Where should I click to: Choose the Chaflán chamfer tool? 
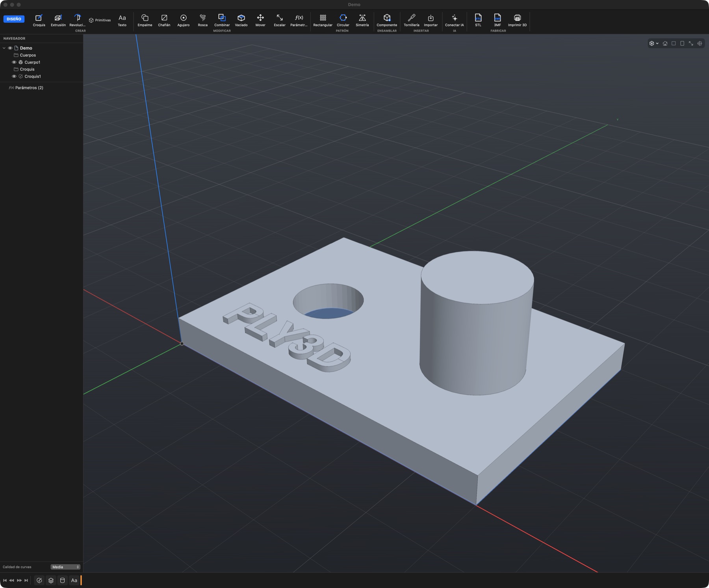tap(164, 20)
